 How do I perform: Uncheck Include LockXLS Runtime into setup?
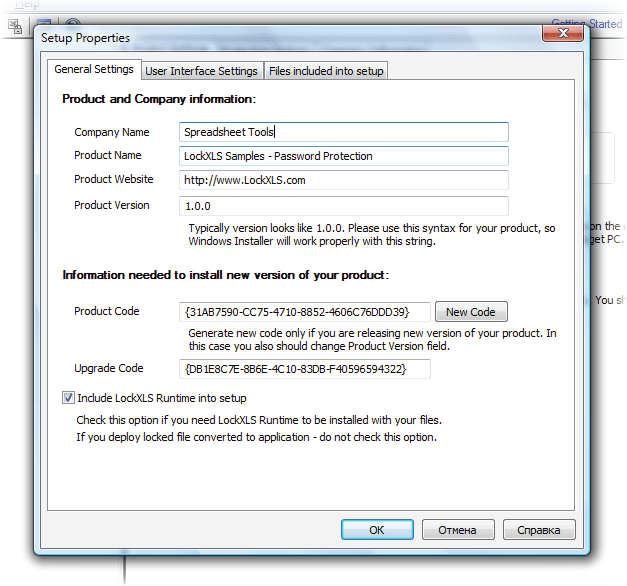pyautogui.click(x=68, y=398)
